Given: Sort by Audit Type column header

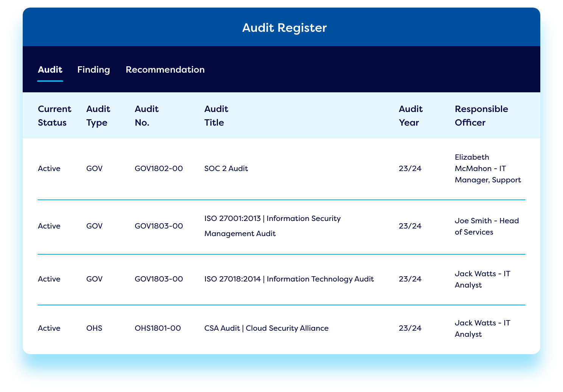Looking at the screenshot, I should point(98,116).
